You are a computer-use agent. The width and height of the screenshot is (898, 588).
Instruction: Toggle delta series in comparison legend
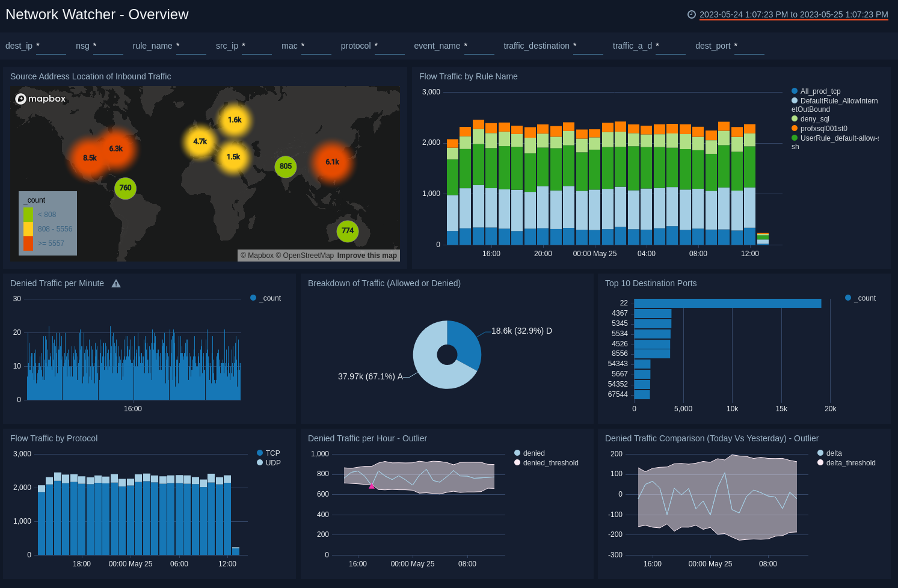829,453
